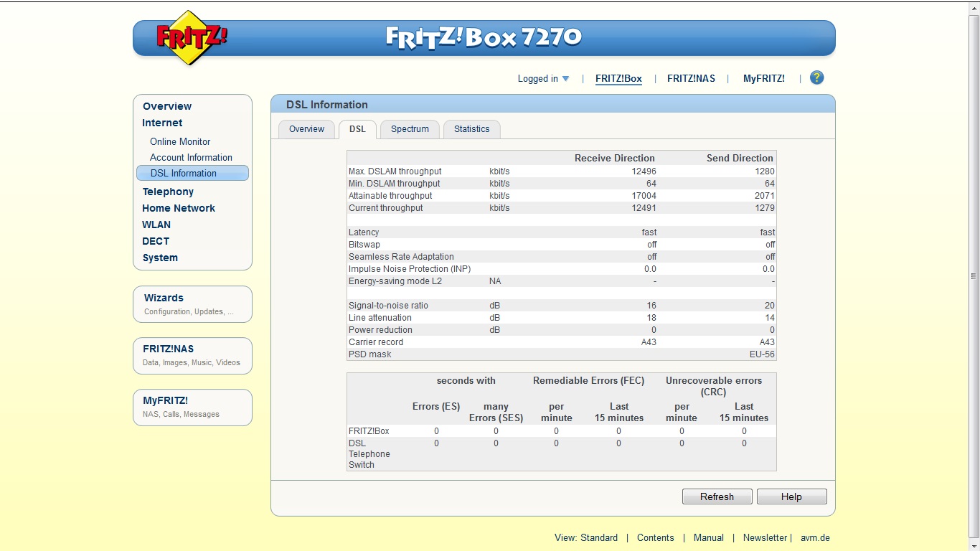
Task: Click the browser vertical scrollbar
Action: [x=974, y=275]
